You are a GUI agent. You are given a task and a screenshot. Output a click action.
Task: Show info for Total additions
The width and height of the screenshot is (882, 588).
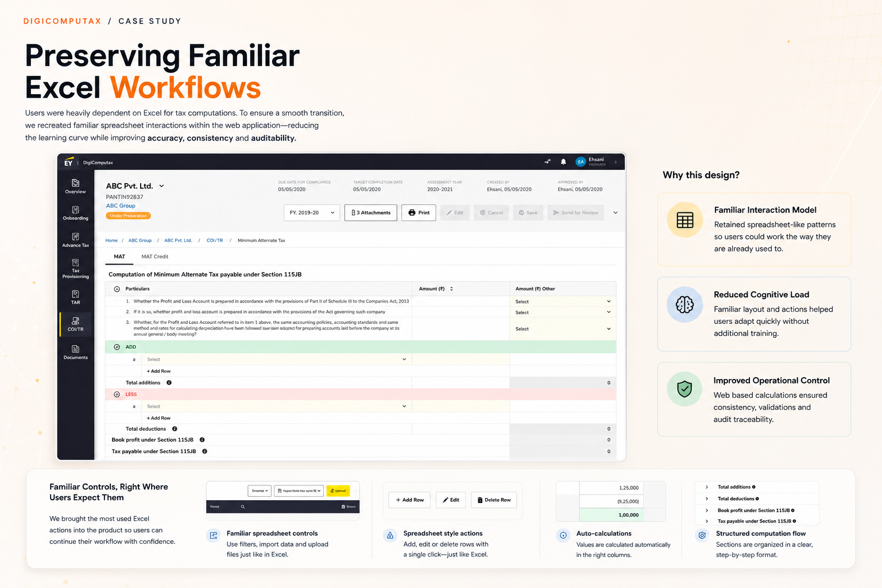pos(169,382)
